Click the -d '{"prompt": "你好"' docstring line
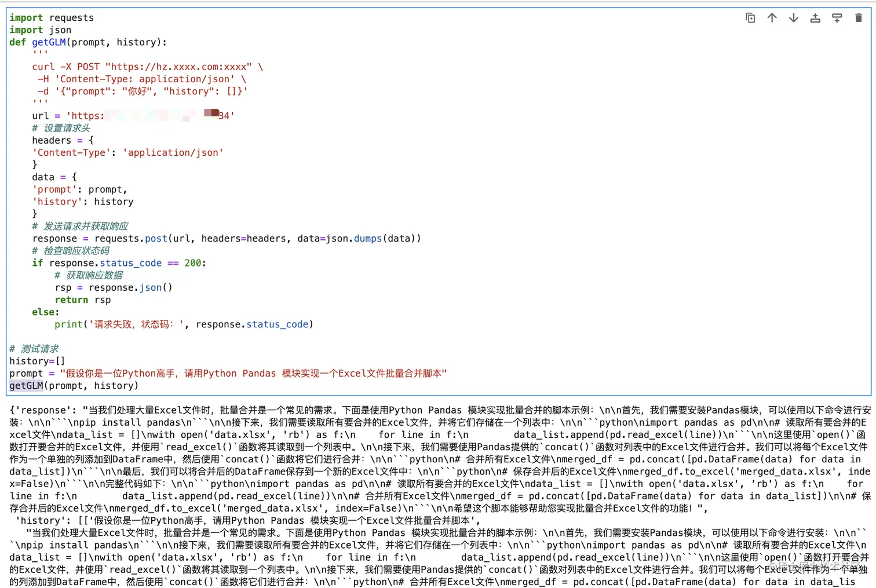The width and height of the screenshot is (876, 588). [x=143, y=91]
